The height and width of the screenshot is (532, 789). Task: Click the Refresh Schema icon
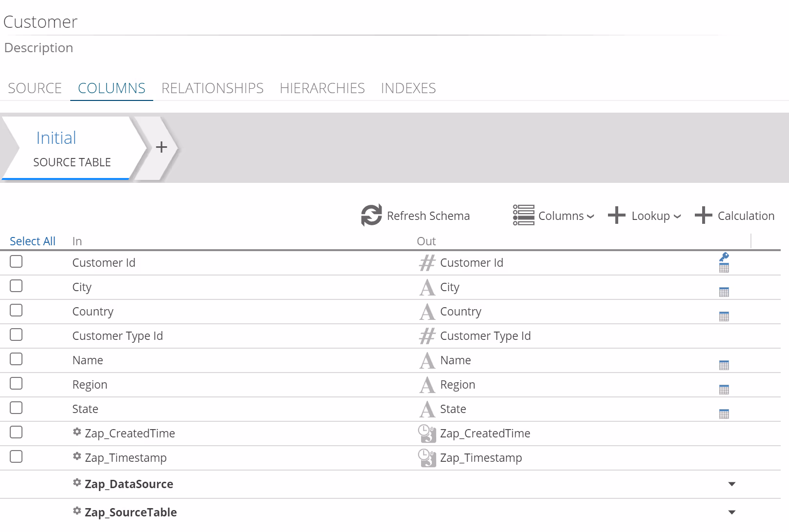pos(371,215)
